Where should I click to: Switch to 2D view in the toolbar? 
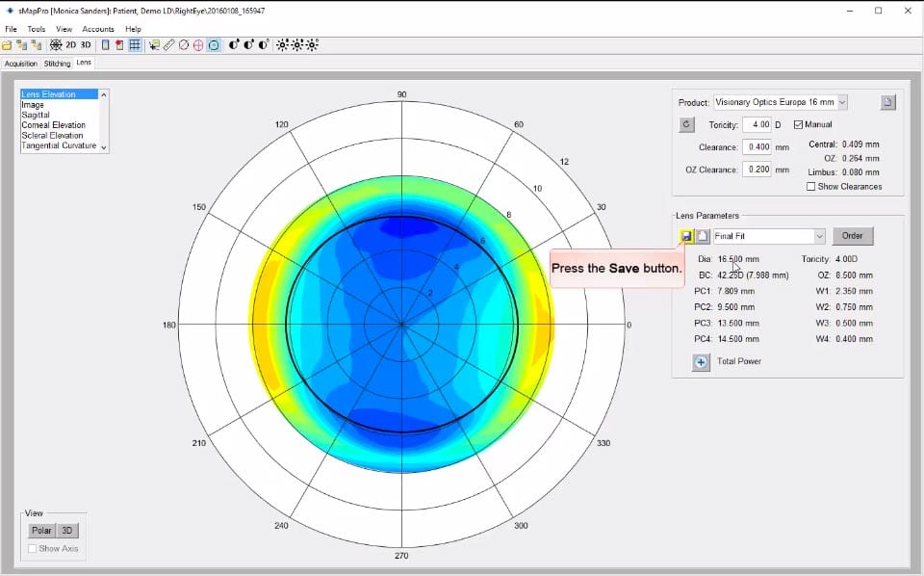[x=70, y=45]
